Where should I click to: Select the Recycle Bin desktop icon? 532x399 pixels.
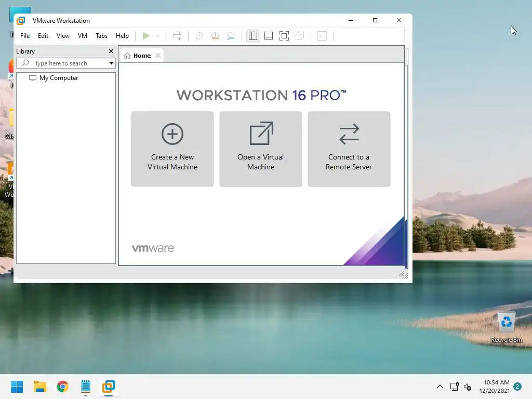click(506, 327)
